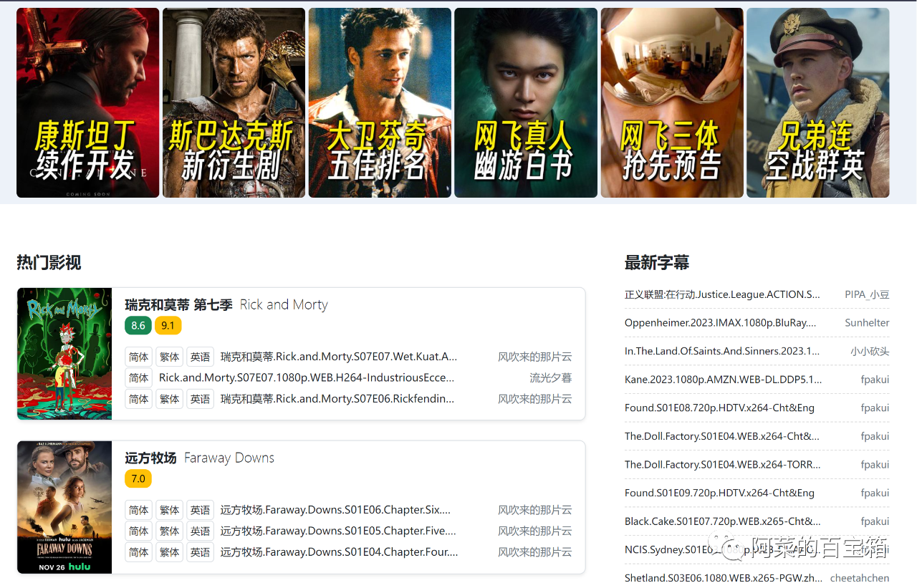Open subtitle Rick.and.Morty.S07E07.1080p.WEB.H264-IndustriousEcce

coord(307,377)
